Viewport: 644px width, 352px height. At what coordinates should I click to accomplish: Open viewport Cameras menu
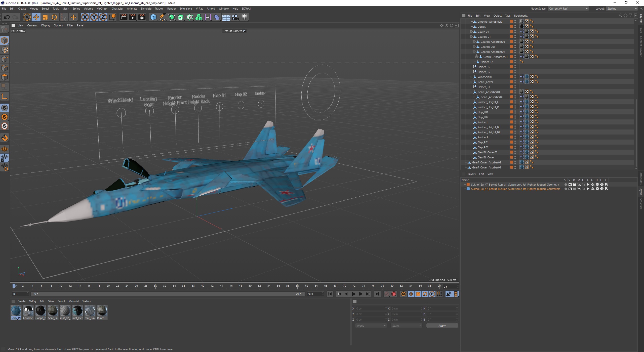point(32,25)
